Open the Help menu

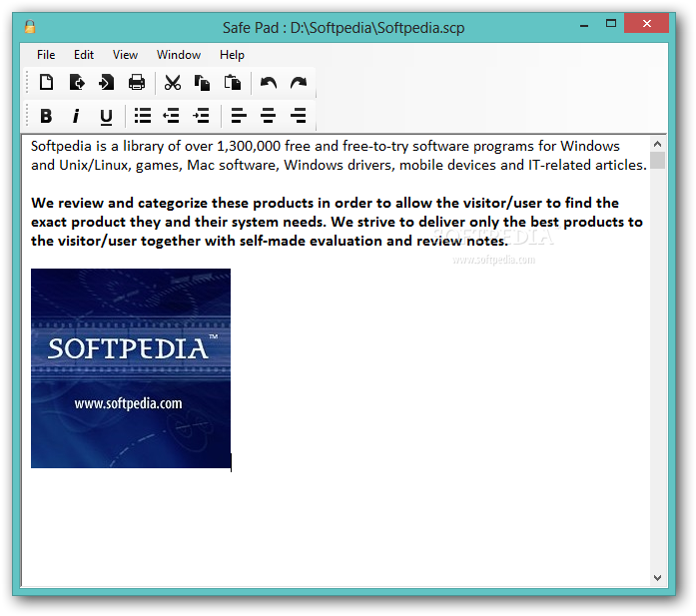coord(232,55)
